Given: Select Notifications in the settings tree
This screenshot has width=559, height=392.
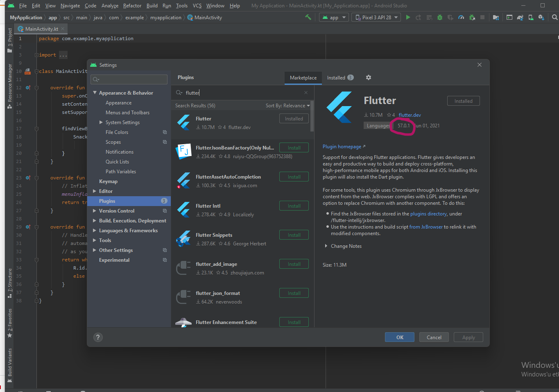Looking at the screenshot, I should point(120,152).
